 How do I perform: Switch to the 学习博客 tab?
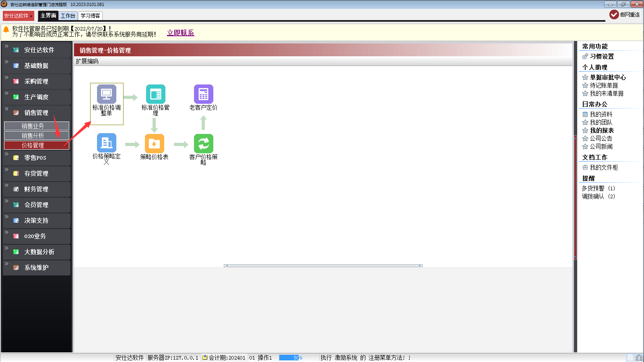pos(90,16)
